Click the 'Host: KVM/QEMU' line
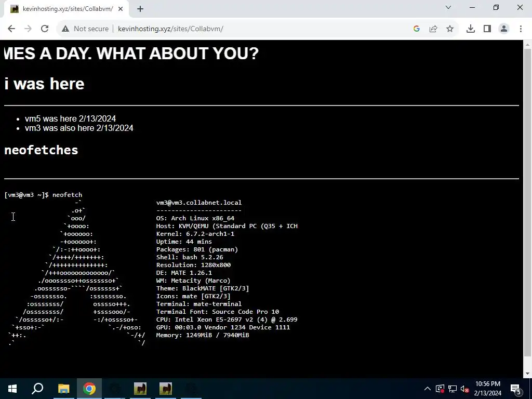 [227, 226]
